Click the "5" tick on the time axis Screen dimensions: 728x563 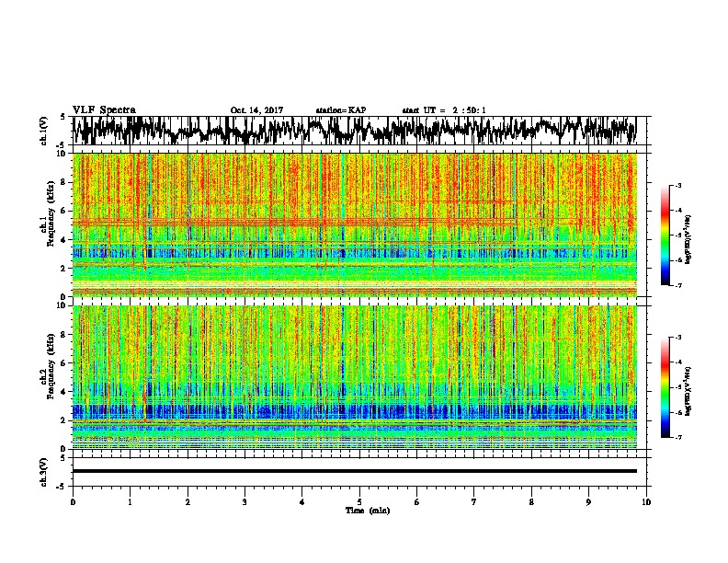pyautogui.click(x=359, y=502)
